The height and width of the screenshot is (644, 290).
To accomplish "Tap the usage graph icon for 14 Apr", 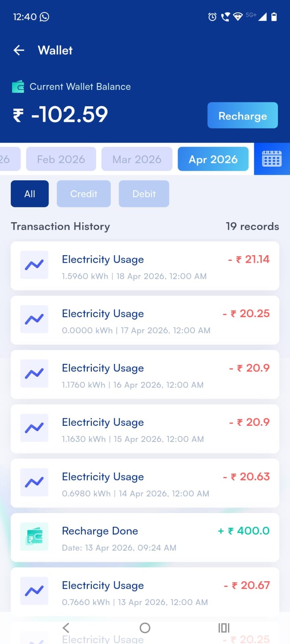I will (34, 482).
